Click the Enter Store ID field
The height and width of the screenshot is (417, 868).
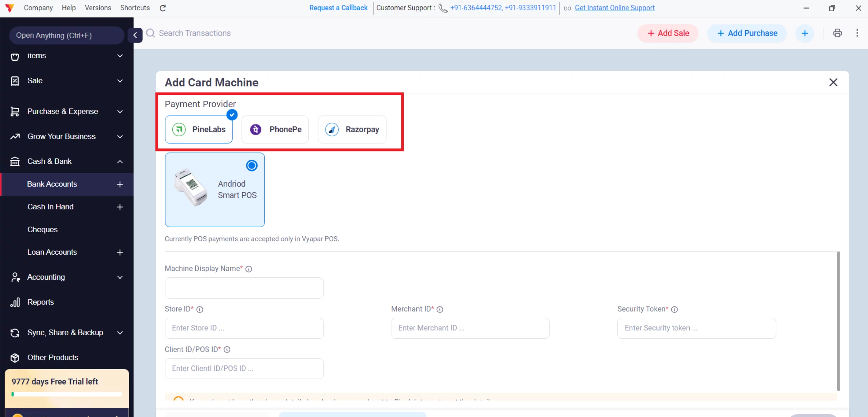coord(244,328)
